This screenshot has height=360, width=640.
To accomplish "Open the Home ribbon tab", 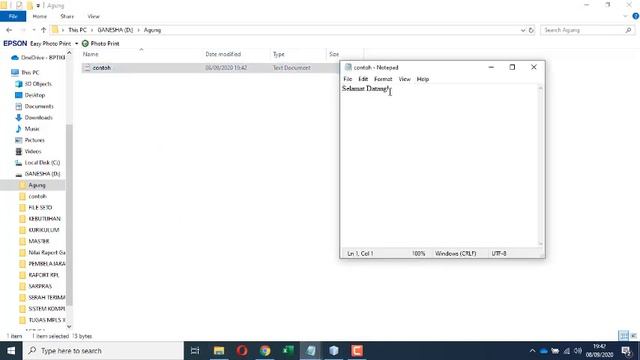I will (x=40, y=16).
